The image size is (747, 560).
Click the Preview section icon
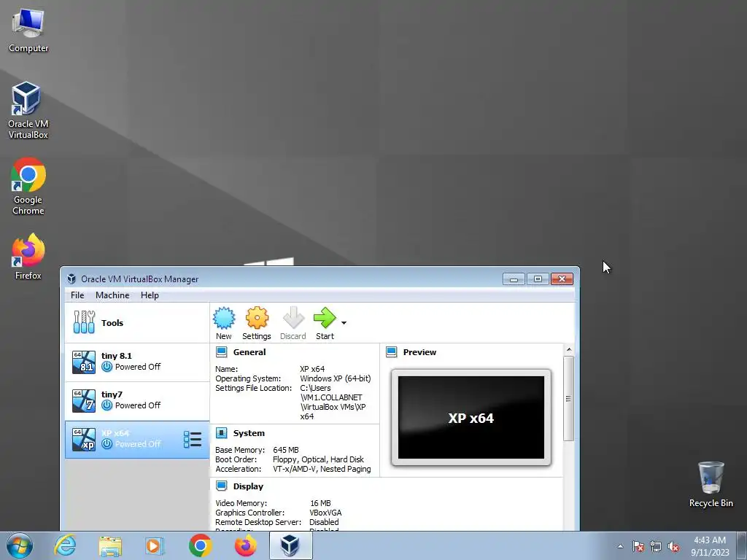pos(392,352)
